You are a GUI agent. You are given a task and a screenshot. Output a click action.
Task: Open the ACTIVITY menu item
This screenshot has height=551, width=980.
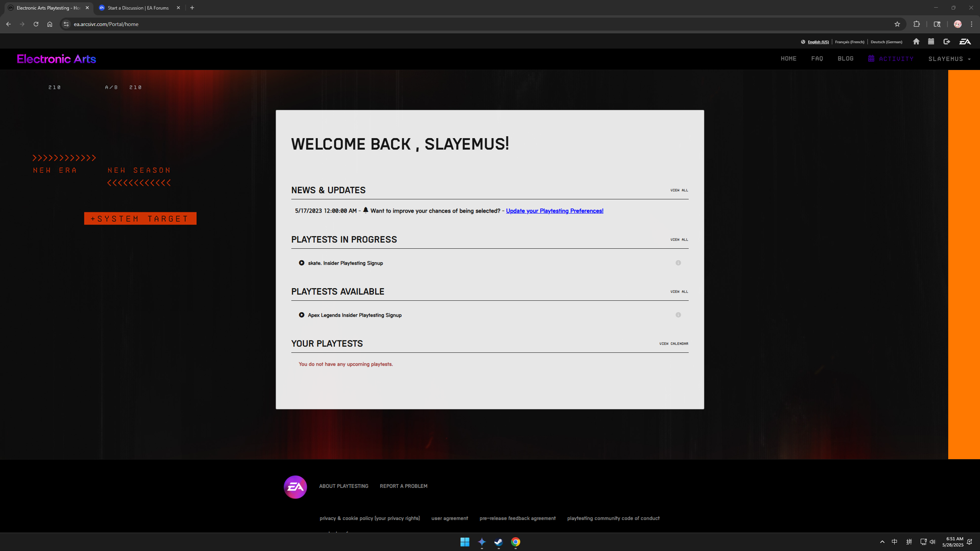tap(891, 59)
